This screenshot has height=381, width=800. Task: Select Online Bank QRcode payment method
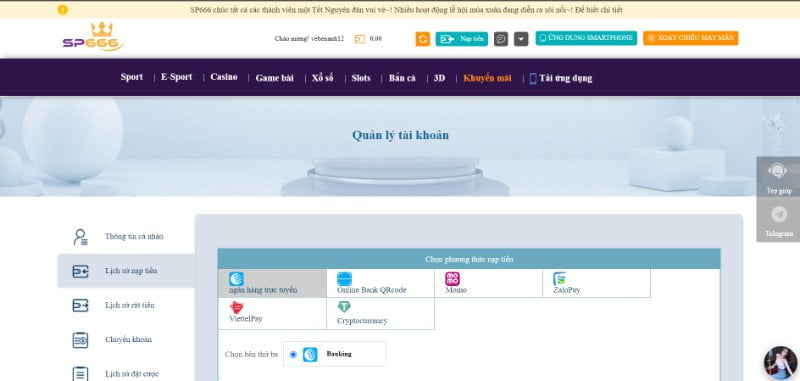380,284
